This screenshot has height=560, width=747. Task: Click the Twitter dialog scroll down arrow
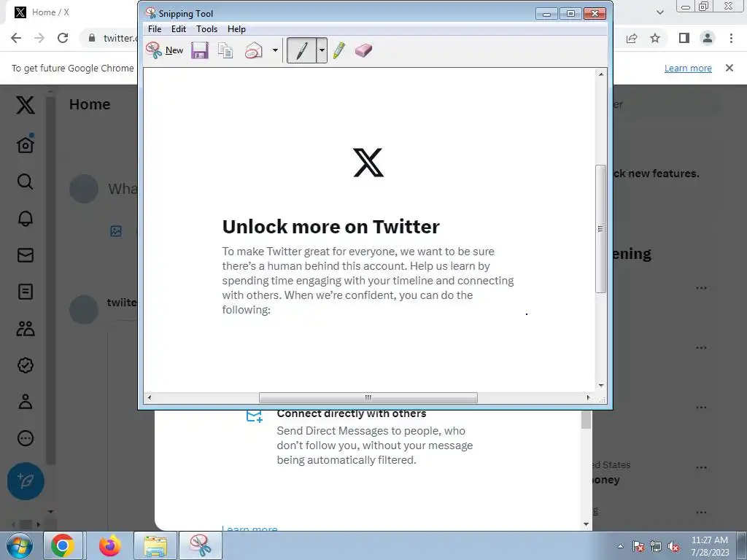586,524
